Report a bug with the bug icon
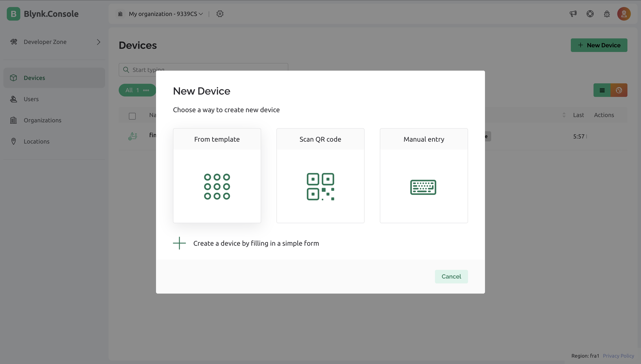641x364 pixels. click(607, 14)
